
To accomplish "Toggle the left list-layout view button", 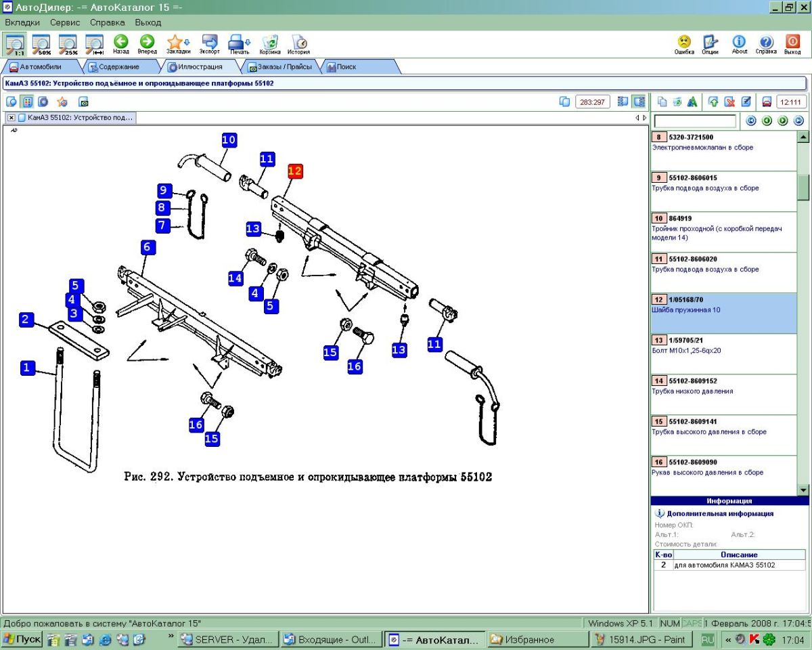I will click(623, 102).
